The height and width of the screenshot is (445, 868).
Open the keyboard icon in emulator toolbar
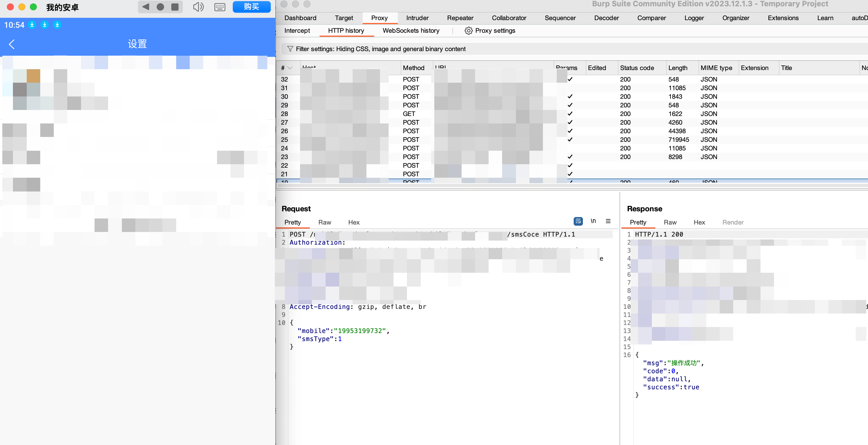tap(220, 7)
